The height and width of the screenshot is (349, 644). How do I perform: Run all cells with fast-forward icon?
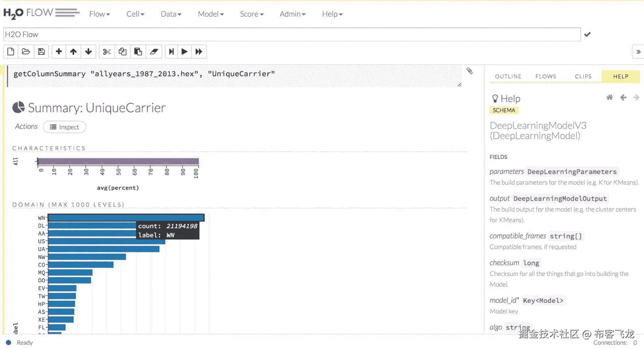coord(199,52)
